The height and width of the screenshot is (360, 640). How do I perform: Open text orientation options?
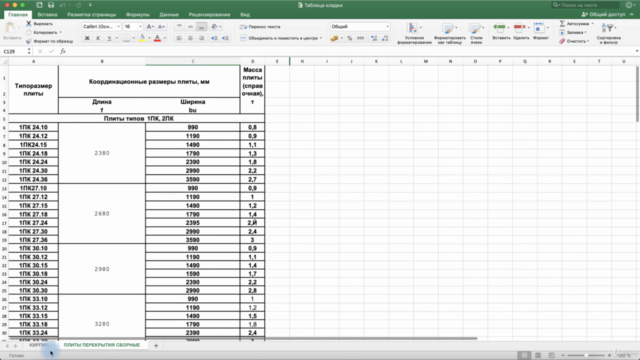click(x=216, y=27)
